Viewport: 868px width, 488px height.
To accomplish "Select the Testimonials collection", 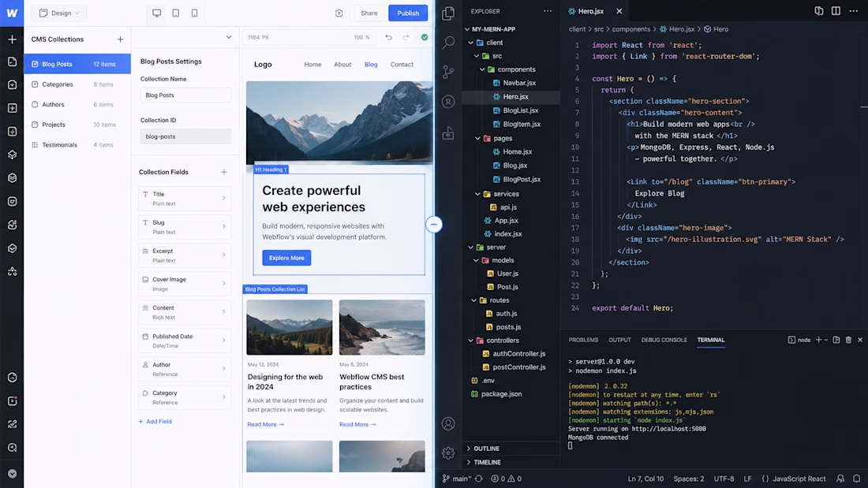I will (x=77, y=145).
